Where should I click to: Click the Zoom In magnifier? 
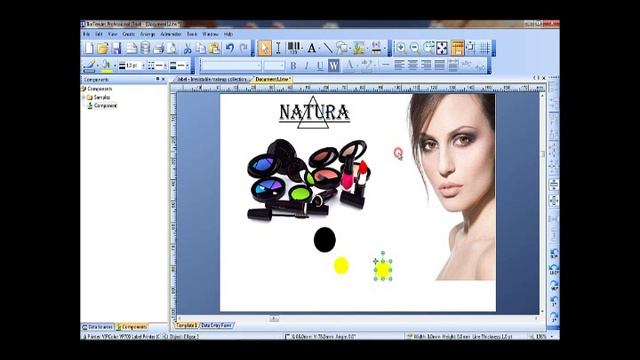(401, 48)
